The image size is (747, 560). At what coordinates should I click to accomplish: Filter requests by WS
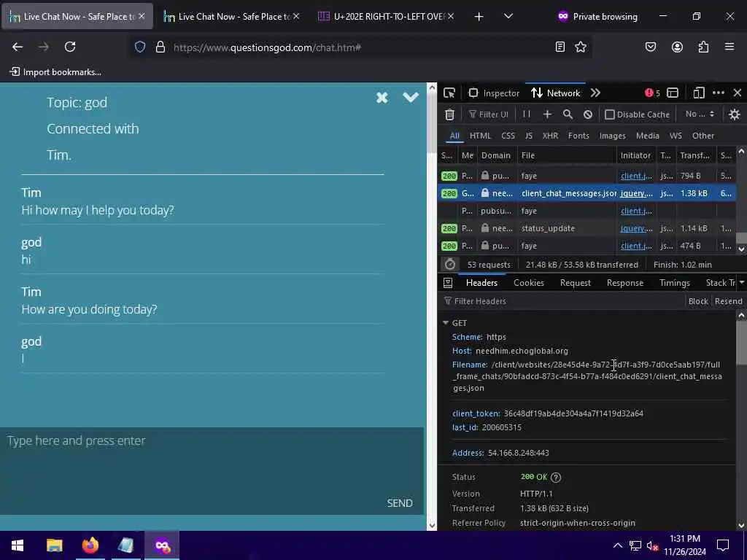click(x=676, y=136)
